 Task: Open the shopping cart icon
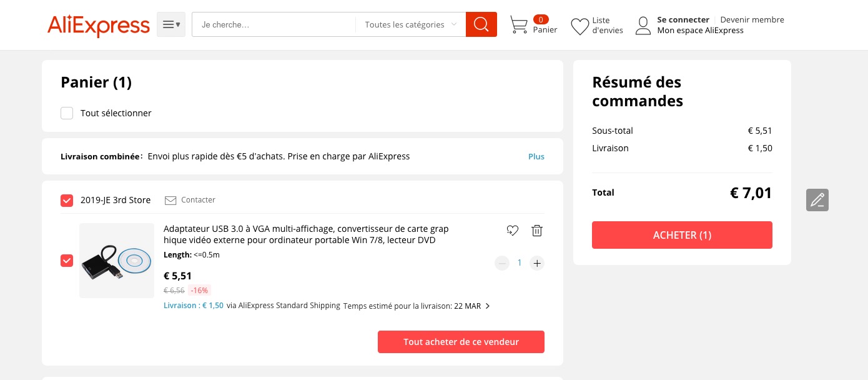519,25
